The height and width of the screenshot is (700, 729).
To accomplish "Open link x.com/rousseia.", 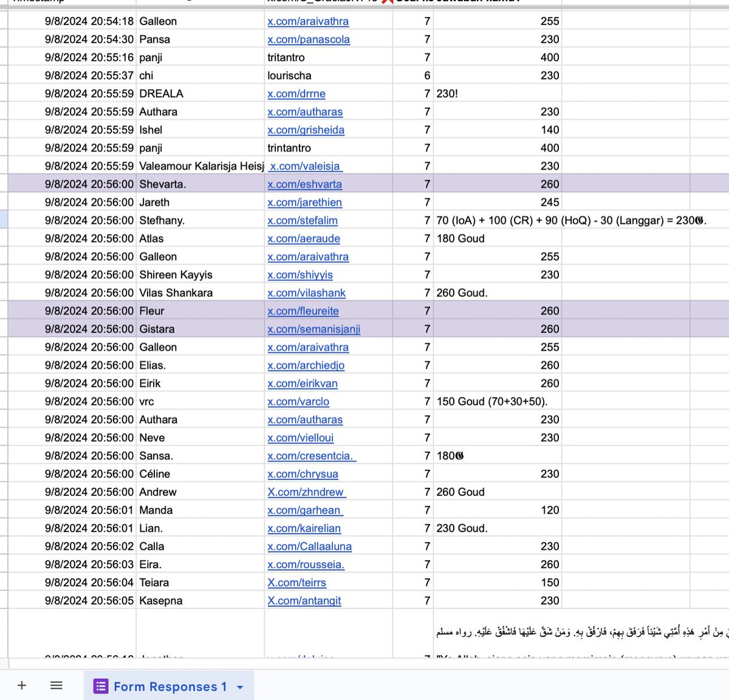I will pos(306,564).
